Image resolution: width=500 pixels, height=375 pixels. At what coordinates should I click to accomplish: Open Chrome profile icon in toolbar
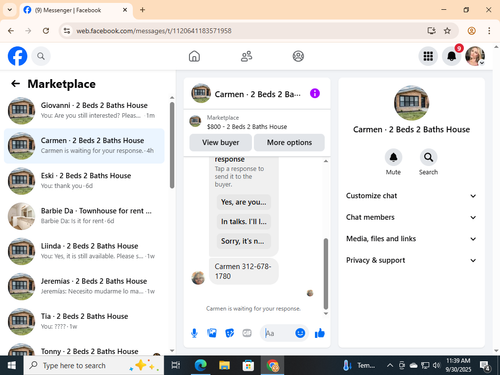(471, 31)
